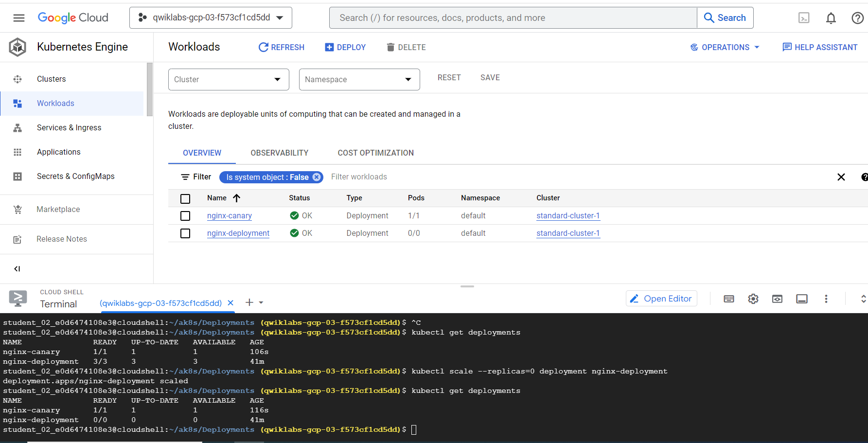The height and width of the screenshot is (443, 868).
Task: Close the Cloud Shell terminal tab
Action: [x=230, y=302]
